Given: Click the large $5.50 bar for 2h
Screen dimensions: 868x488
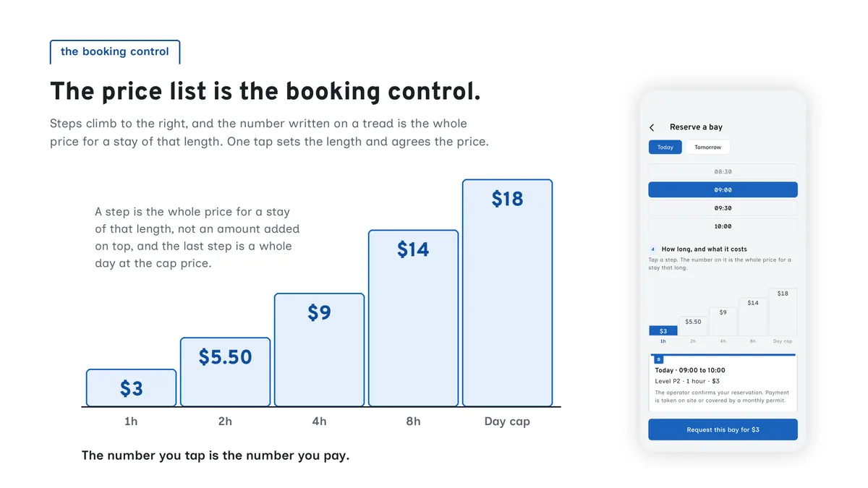Looking at the screenshot, I should point(225,372).
